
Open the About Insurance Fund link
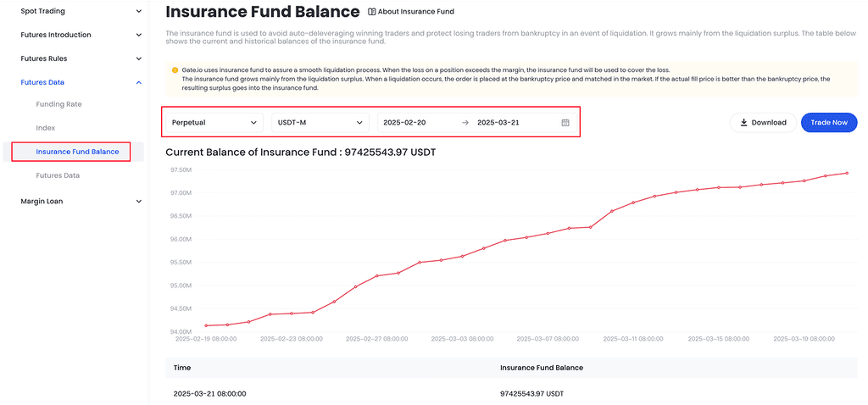click(x=416, y=12)
